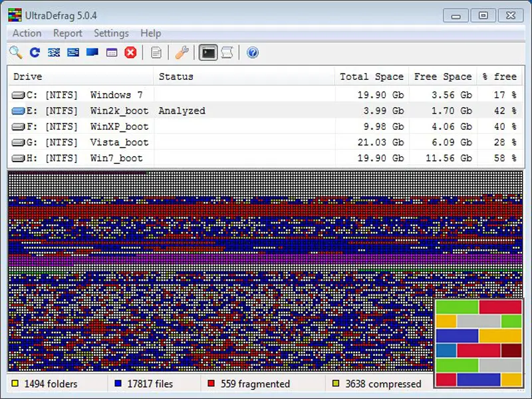532x399 pixels.
Task: Click the Analyze magnifying glass icon
Action: [15, 53]
